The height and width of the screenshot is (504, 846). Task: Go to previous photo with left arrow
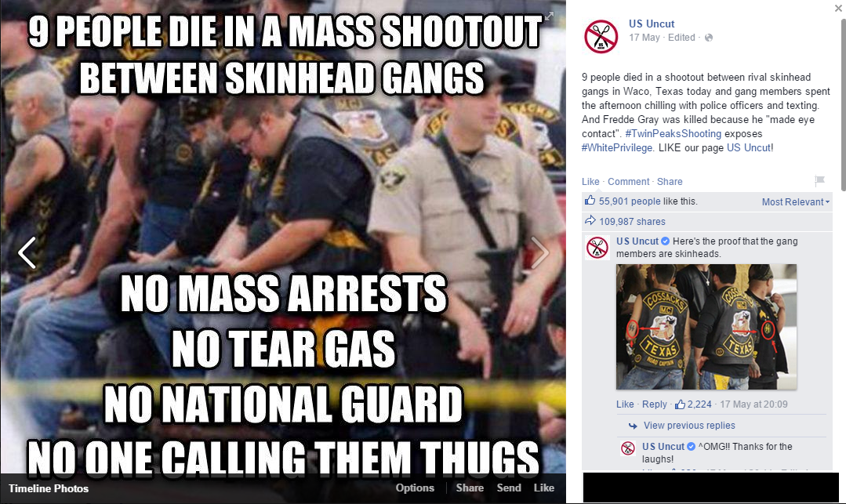point(27,252)
